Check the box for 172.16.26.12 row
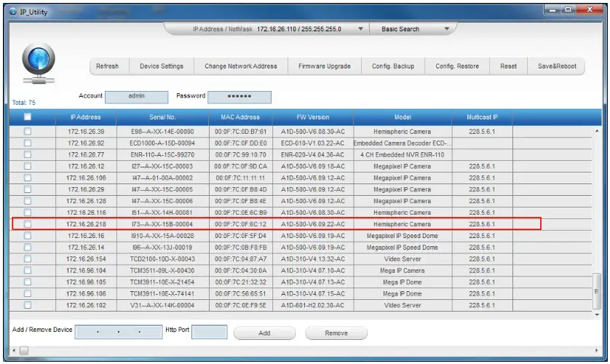This screenshot has width=610, height=364. click(x=28, y=166)
